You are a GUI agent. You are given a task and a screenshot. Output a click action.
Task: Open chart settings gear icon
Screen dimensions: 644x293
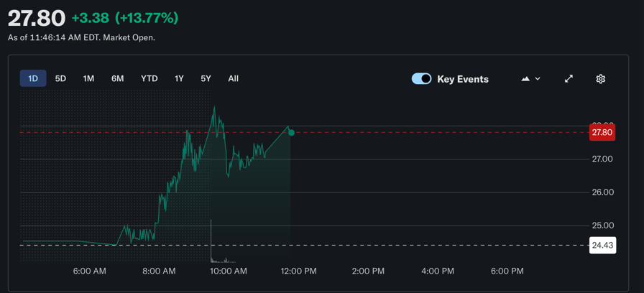tap(600, 79)
